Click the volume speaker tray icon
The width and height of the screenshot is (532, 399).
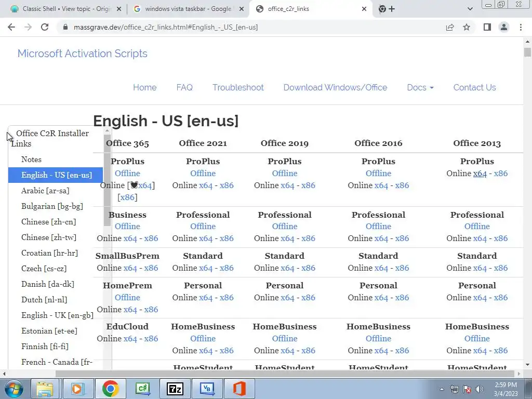pyautogui.click(x=480, y=389)
